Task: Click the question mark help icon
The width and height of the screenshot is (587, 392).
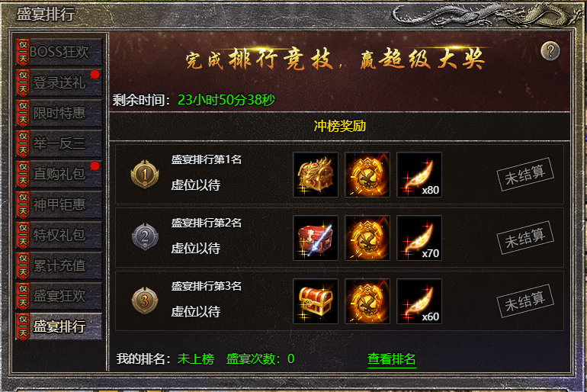Action: (x=550, y=51)
